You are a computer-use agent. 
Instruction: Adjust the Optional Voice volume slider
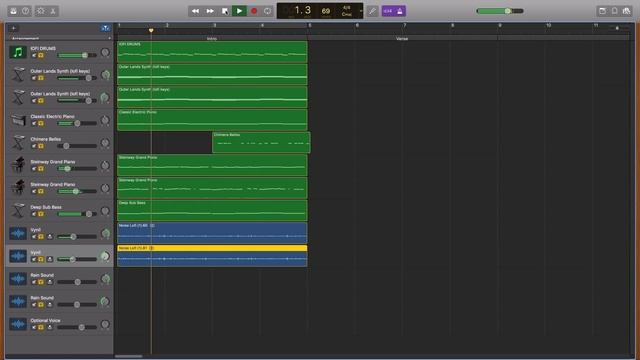[x=77, y=327]
